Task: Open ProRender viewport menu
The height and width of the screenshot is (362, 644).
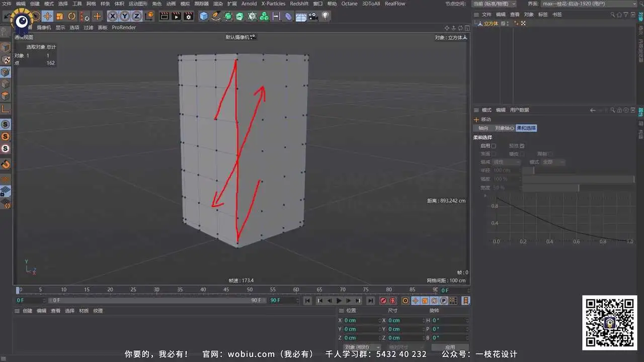Action: tap(124, 28)
